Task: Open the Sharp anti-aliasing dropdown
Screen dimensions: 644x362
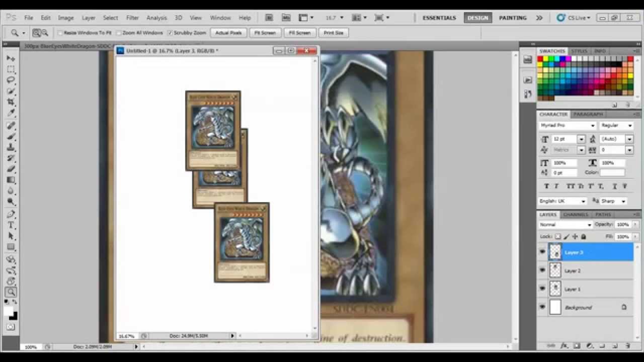Action: (623, 201)
